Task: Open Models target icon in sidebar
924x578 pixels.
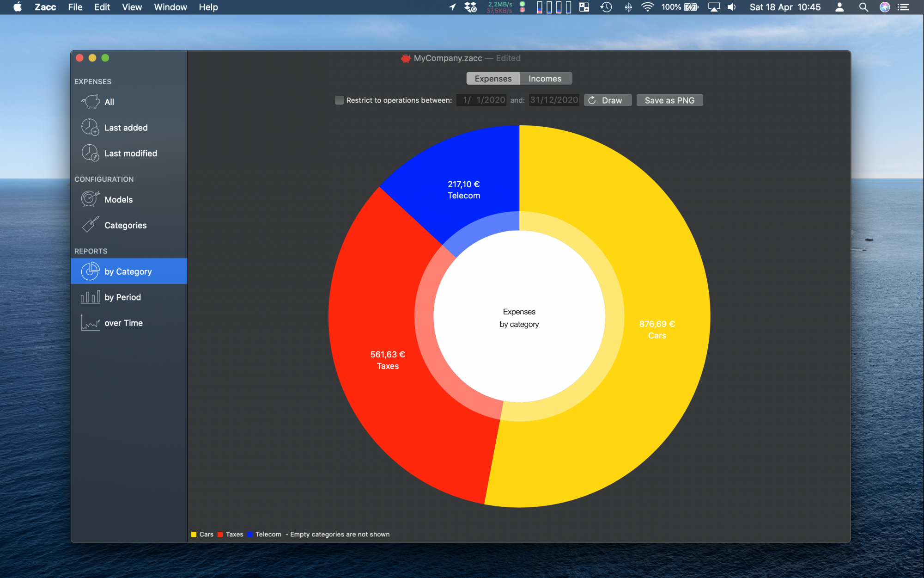Action: (90, 199)
